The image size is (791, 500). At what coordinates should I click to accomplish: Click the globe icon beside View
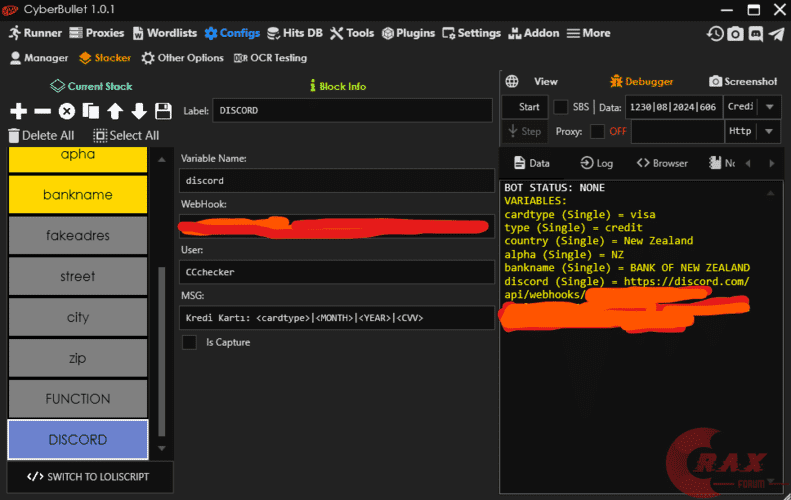[512, 81]
